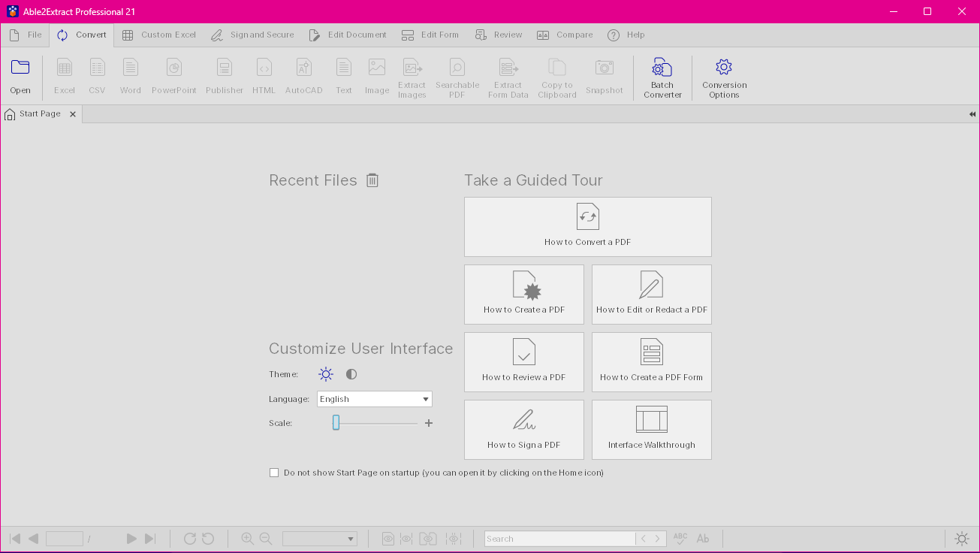Select the light theme sun option
This screenshot has width=980, height=553.
coord(326,374)
